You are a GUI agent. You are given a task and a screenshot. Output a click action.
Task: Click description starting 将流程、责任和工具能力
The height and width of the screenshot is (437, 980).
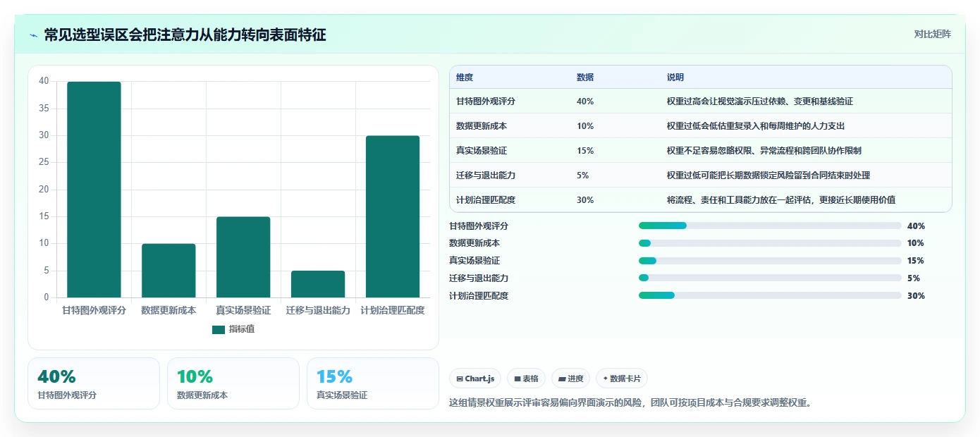point(781,200)
